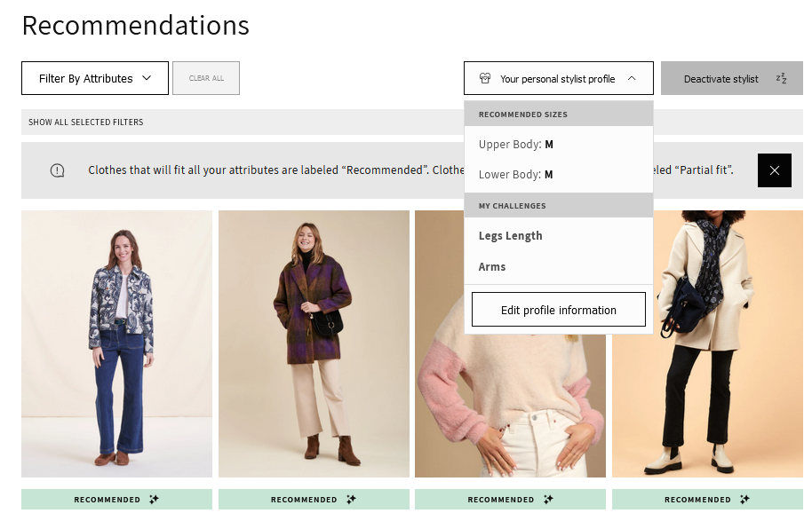Viewport: 812px width, 513px height.
Task: Click the sparkles icon on the third Recommended badge
Action: (548, 499)
